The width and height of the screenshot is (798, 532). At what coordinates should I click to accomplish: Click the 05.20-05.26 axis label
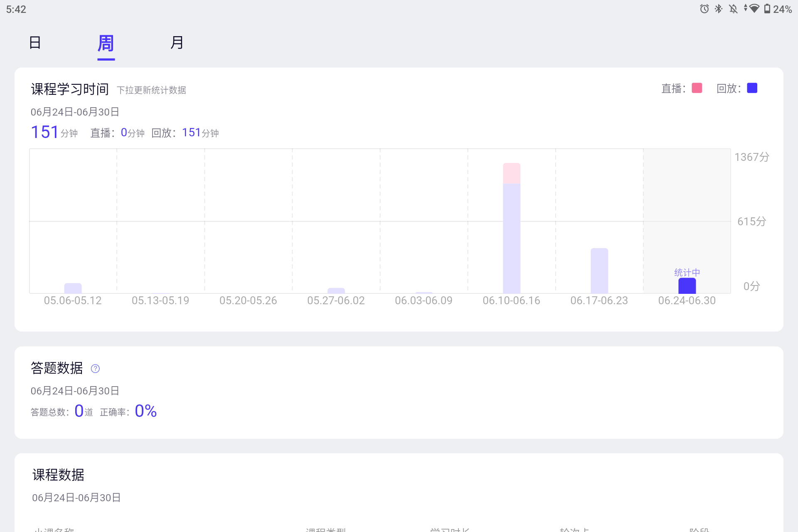click(248, 300)
